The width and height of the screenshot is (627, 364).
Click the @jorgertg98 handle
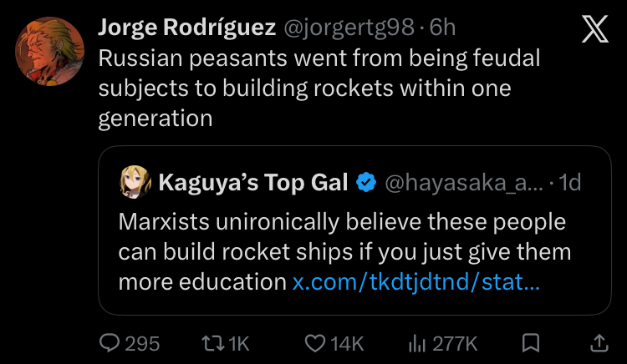point(349,28)
